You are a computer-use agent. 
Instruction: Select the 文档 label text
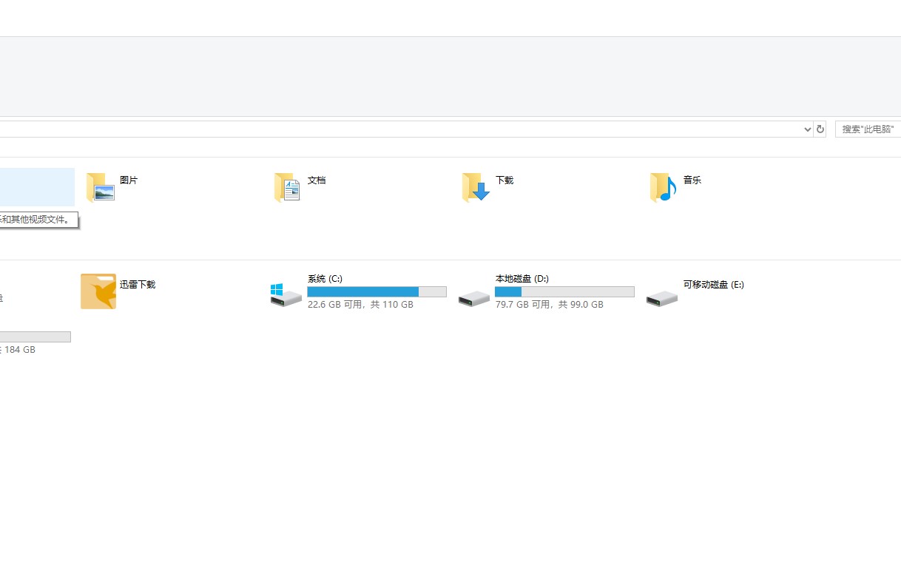[x=317, y=180]
